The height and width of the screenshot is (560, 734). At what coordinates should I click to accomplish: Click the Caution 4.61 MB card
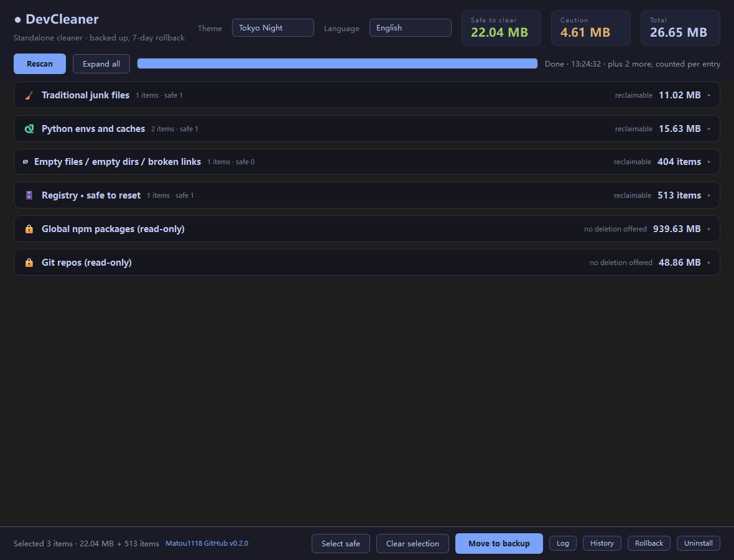pos(591,28)
